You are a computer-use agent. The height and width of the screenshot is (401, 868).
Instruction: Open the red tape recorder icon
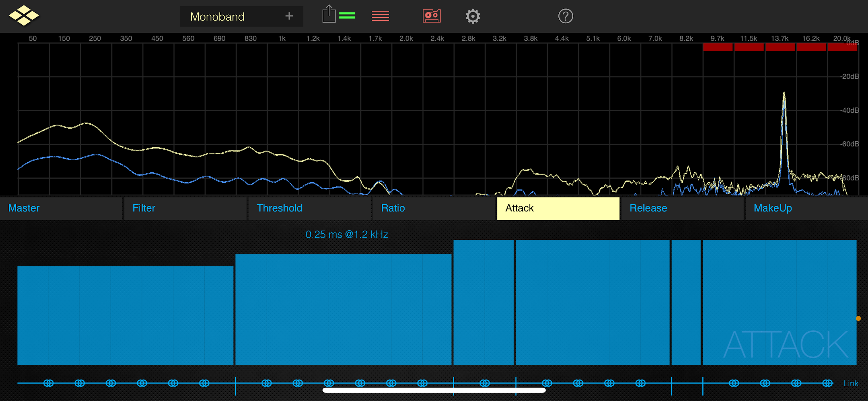pyautogui.click(x=432, y=16)
